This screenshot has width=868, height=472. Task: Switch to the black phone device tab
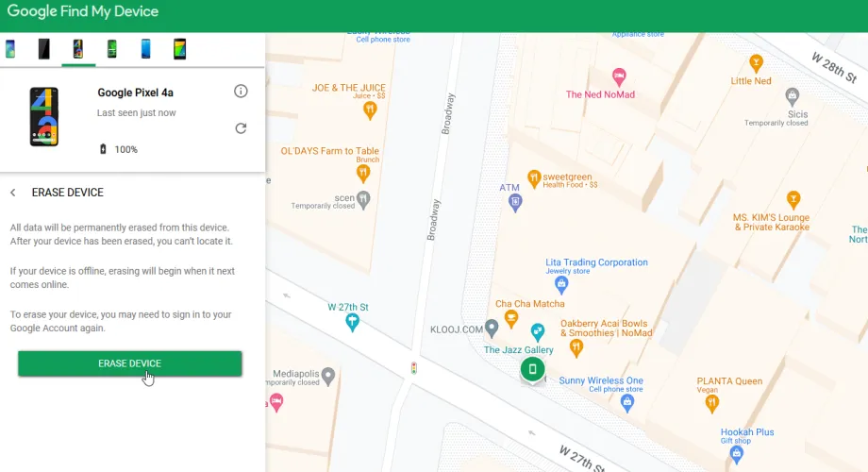point(43,49)
